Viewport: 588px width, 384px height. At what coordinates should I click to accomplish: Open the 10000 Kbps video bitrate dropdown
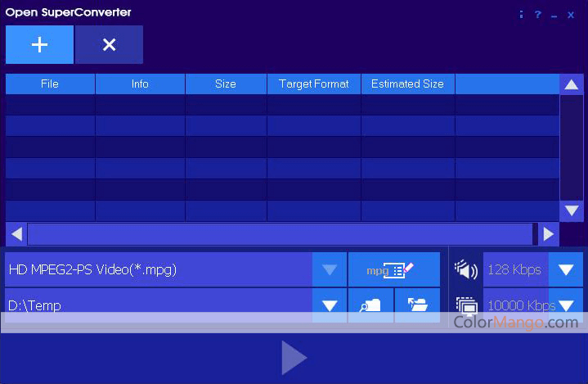(566, 305)
